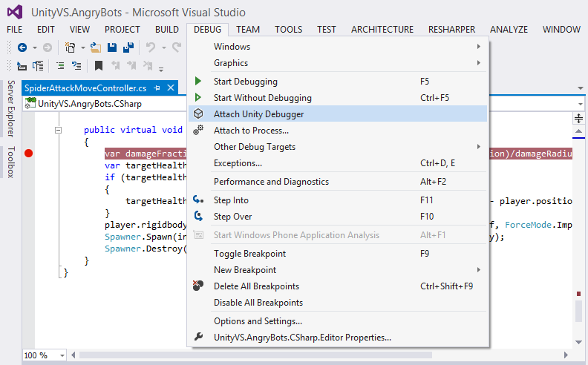Open the VIEW menu

pyautogui.click(x=79, y=29)
